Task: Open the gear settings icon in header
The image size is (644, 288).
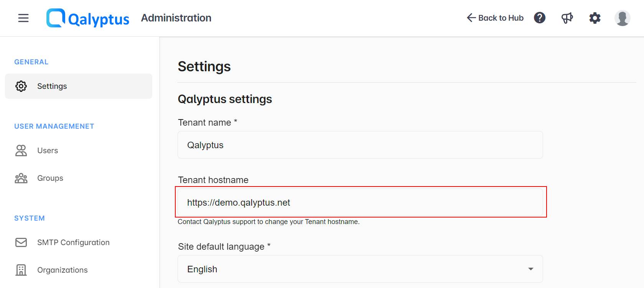Action: point(595,18)
